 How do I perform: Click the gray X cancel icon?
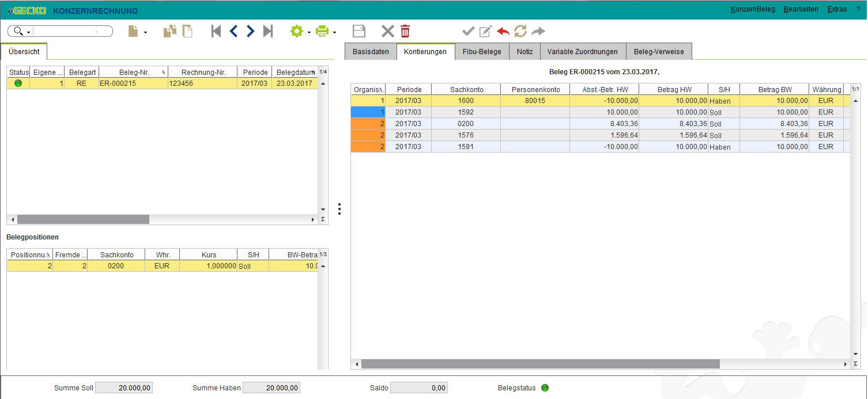[x=388, y=31]
